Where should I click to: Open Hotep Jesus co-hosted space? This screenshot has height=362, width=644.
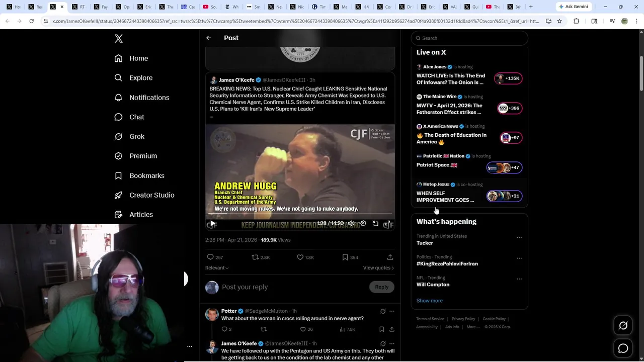click(469, 193)
